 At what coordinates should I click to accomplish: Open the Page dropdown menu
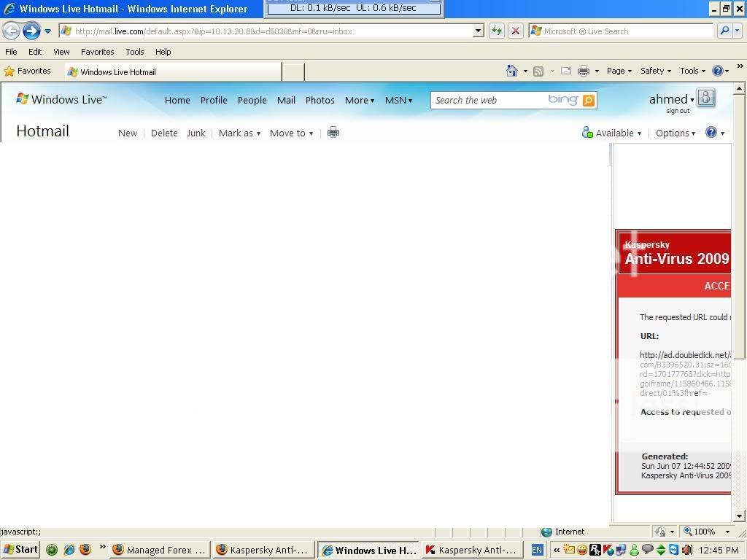619,71
